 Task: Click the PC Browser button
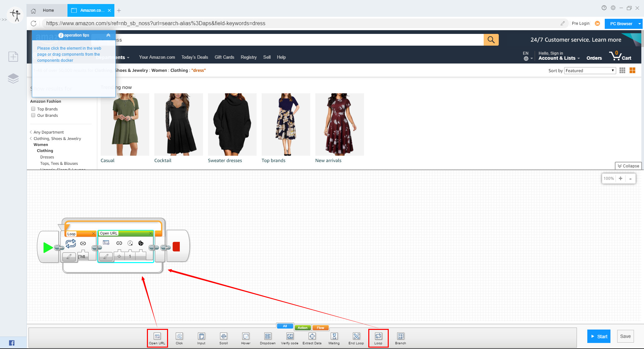621,24
